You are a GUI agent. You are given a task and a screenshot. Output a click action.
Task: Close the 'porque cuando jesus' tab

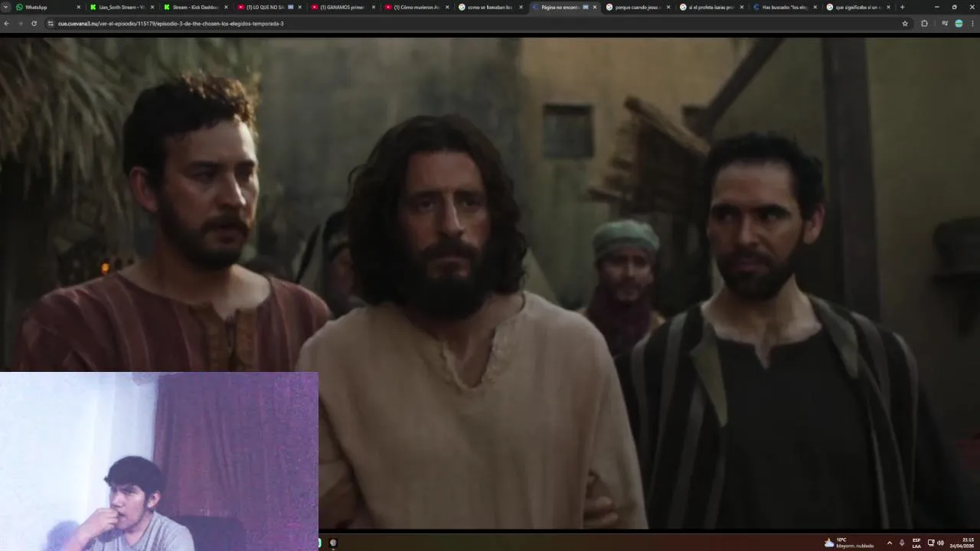click(x=668, y=7)
